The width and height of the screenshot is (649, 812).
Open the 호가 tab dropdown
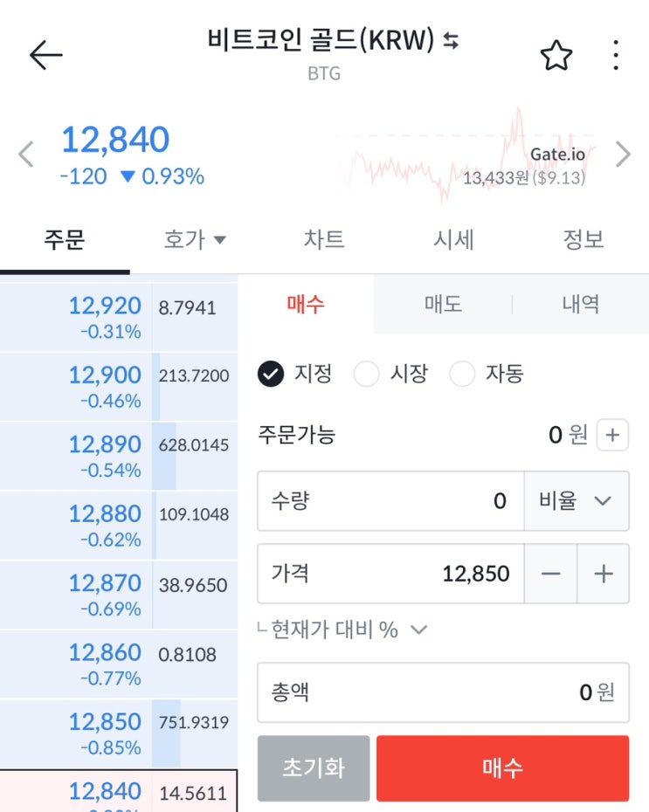(x=195, y=239)
